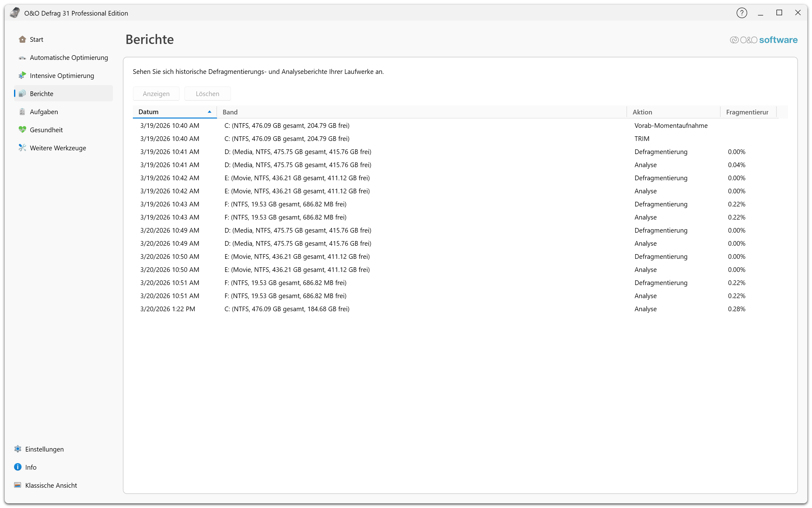Open Automatische Optimierung via its icon
This screenshot has width=812, height=508.
pyautogui.click(x=22, y=58)
